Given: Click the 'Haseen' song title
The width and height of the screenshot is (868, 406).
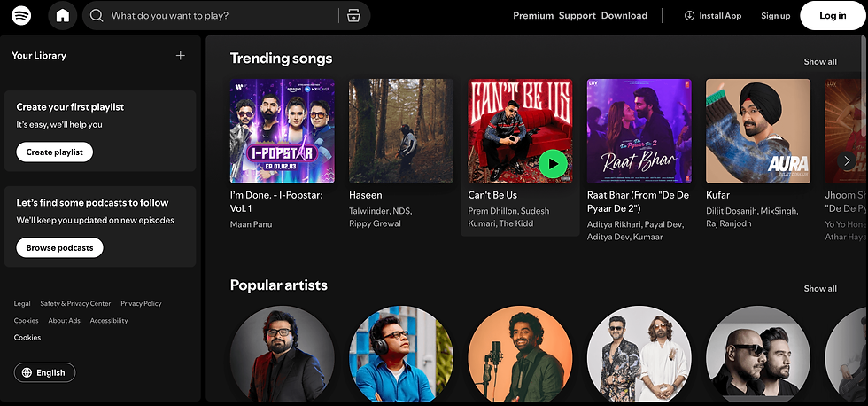Looking at the screenshot, I should point(365,195).
